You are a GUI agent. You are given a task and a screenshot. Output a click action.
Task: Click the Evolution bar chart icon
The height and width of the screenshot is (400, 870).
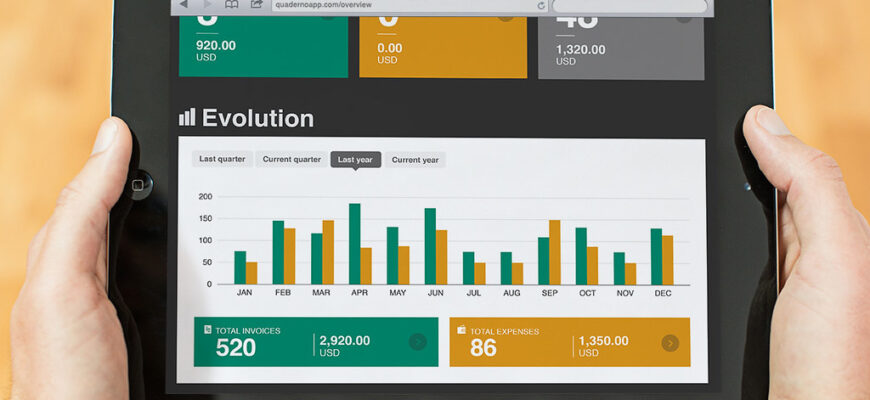point(187,118)
